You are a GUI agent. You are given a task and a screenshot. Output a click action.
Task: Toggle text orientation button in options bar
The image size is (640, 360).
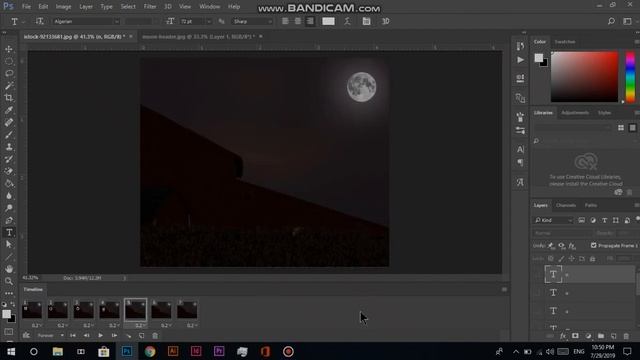tap(39, 21)
